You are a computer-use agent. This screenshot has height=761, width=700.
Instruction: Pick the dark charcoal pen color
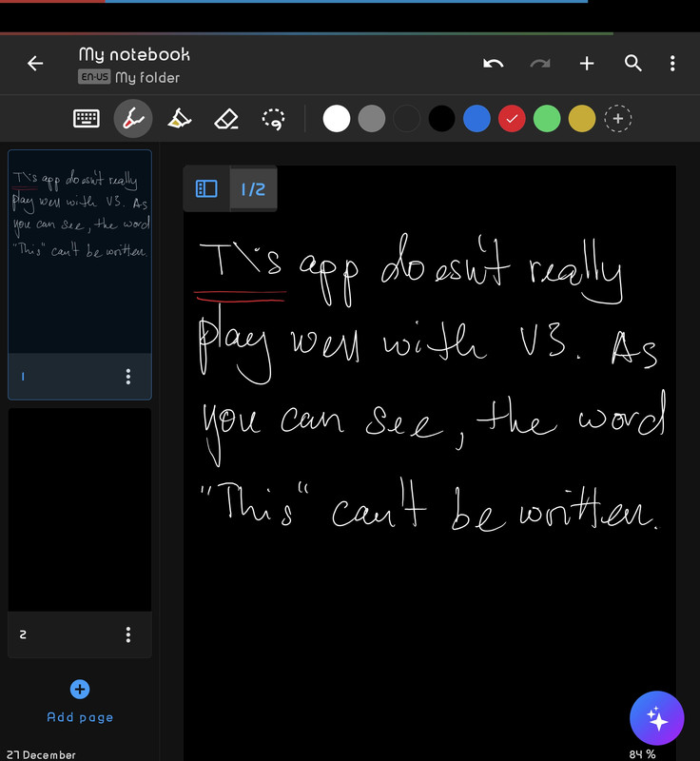(x=406, y=118)
